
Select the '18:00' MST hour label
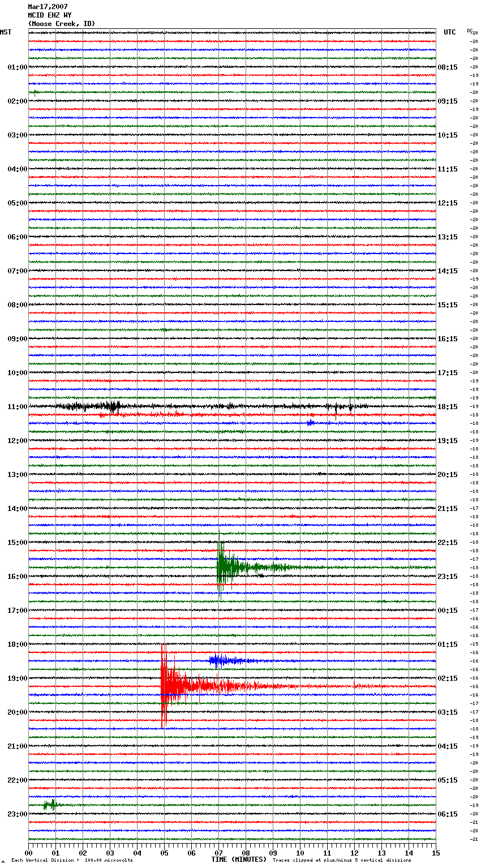(x=17, y=644)
